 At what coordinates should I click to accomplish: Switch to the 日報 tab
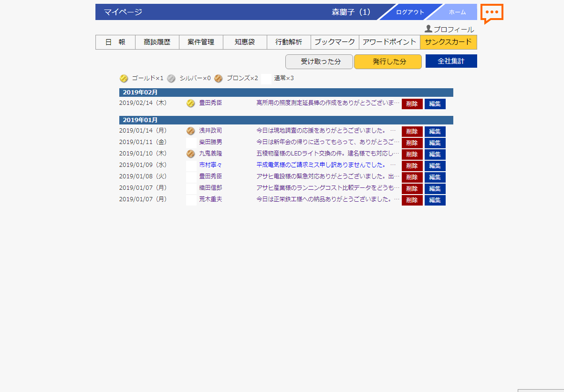(x=115, y=42)
